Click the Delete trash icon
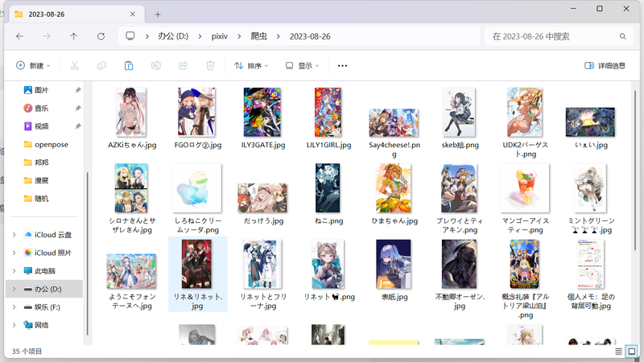644x362 pixels. coord(210,66)
